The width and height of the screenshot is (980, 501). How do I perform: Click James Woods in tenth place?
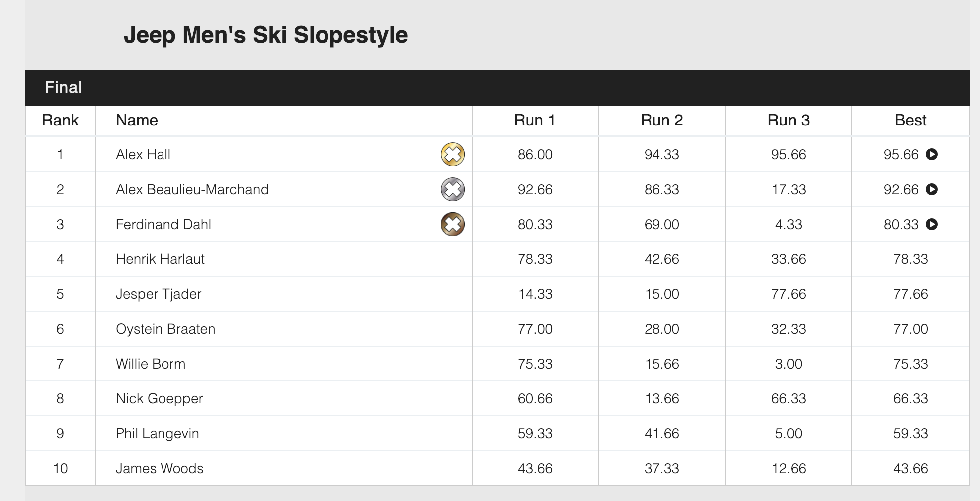coord(160,468)
